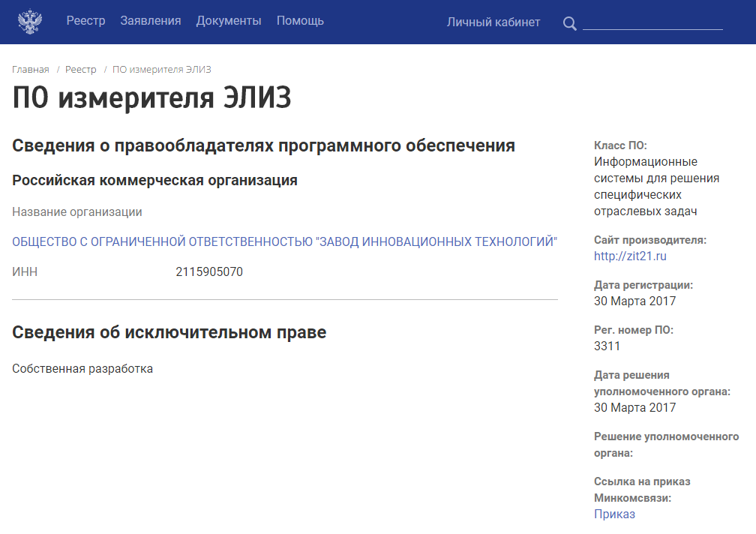Click the registration date under Дата регистрации
Viewport: 756px width, 534px height.
(634, 301)
